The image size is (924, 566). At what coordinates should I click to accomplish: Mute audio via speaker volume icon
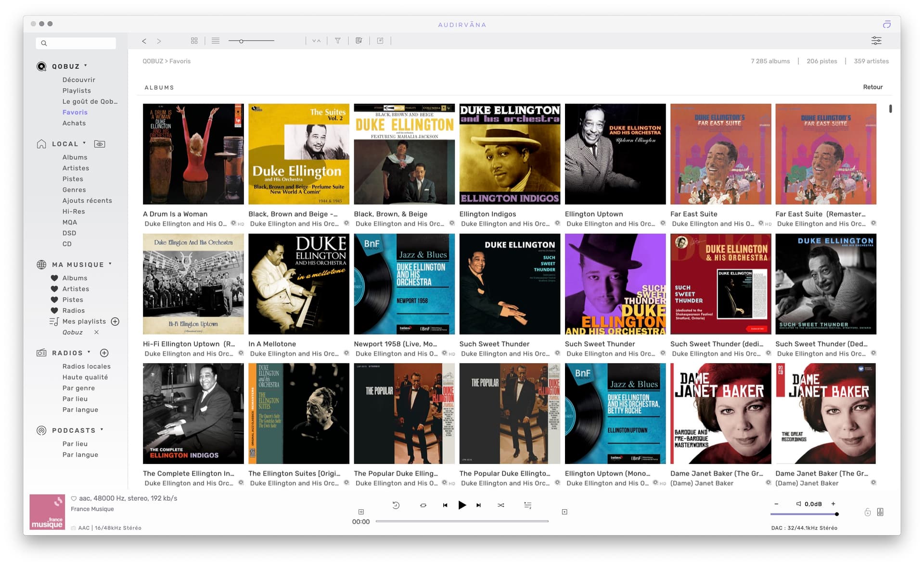coord(798,504)
